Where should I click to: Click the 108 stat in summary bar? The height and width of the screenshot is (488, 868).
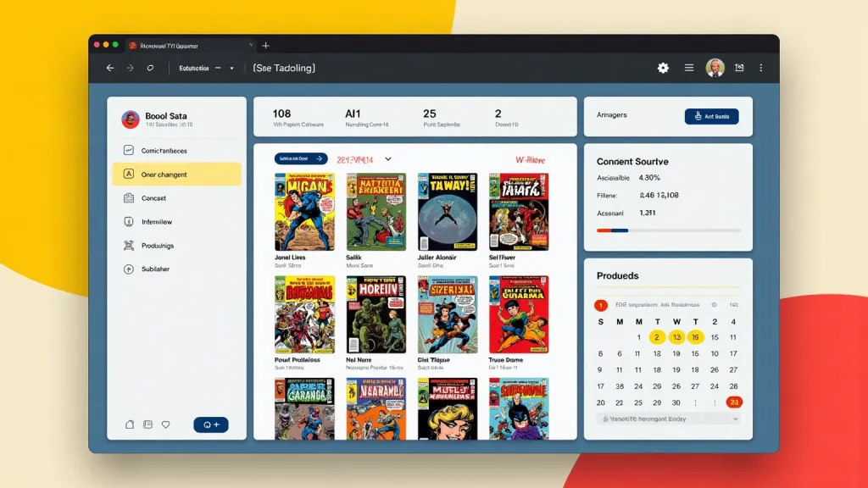click(281, 114)
